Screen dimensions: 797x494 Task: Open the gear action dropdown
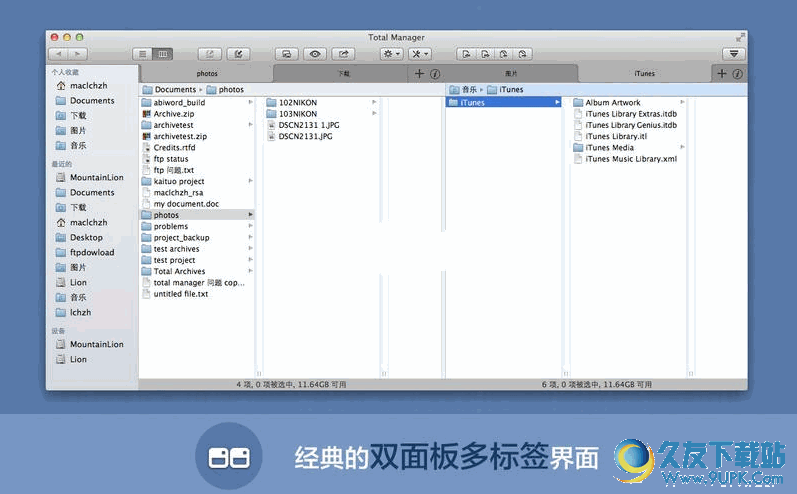coord(391,54)
